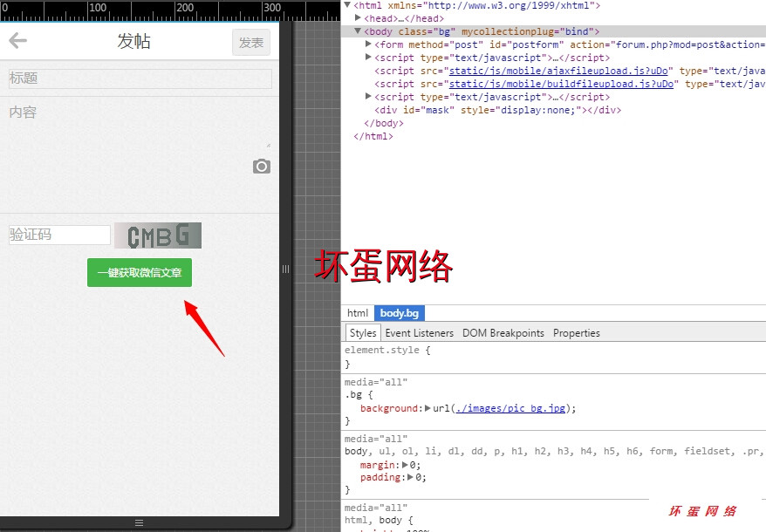766x532 pixels.
Task: Follow the ./images/pic_bg.jpg URL link
Action: tap(510, 408)
